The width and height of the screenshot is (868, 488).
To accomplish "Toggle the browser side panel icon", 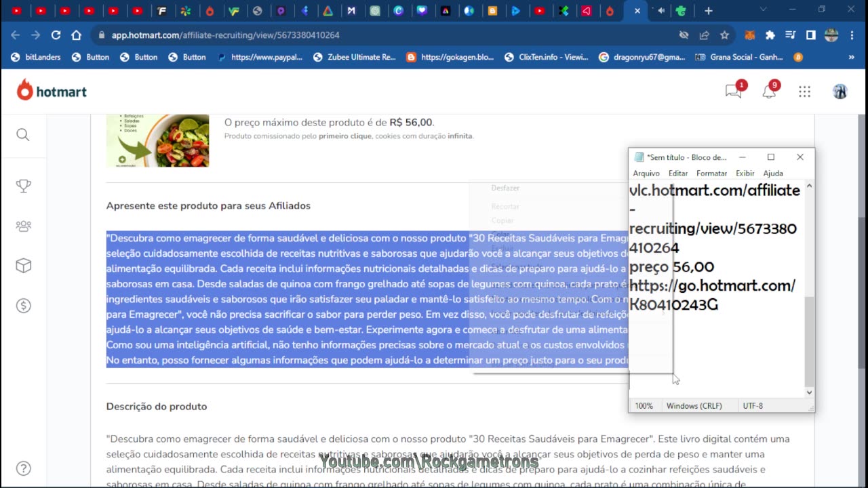I will [x=810, y=35].
